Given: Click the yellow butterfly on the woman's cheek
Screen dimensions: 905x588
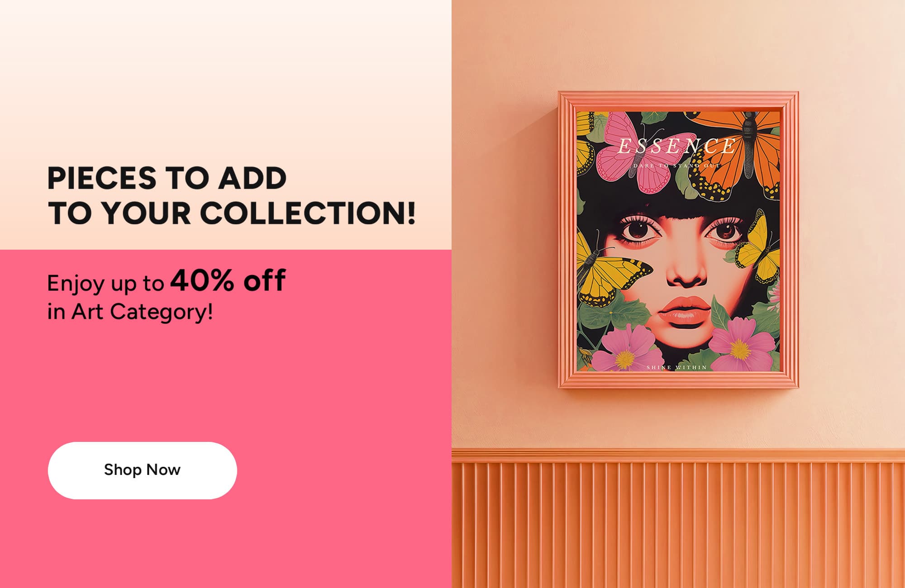Looking at the screenshot, I should [x=611, y=277].
